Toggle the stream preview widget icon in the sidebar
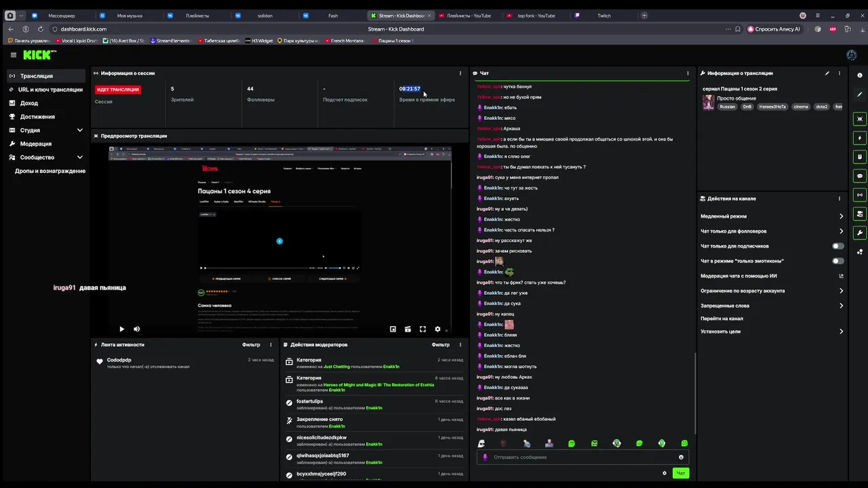868x488 pixels. coord(860,119)
